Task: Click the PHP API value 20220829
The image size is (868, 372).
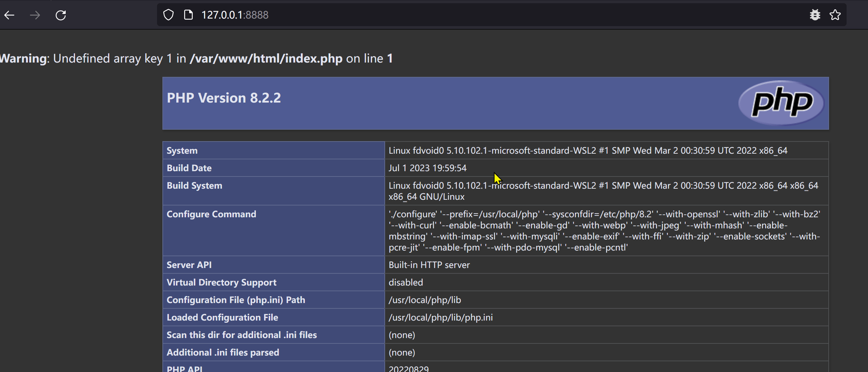Action: pyautogui.click(x=409, y=368)
